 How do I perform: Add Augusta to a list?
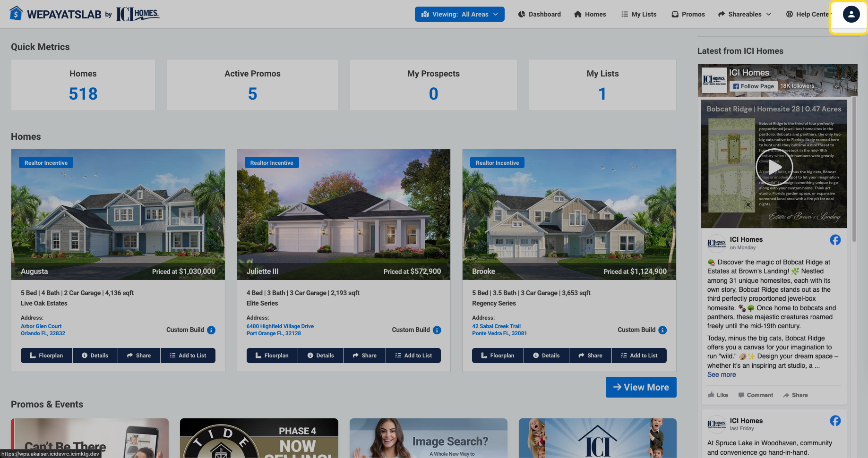[188, 356]
